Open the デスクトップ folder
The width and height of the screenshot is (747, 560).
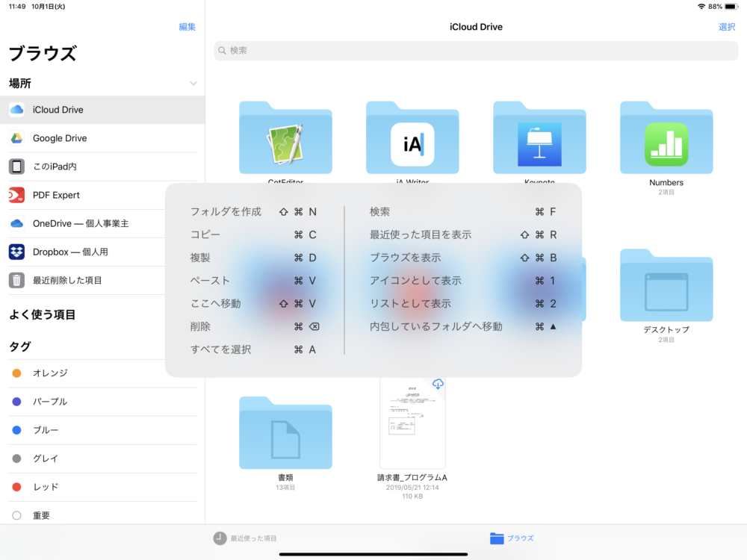click(x=666, y=287)
